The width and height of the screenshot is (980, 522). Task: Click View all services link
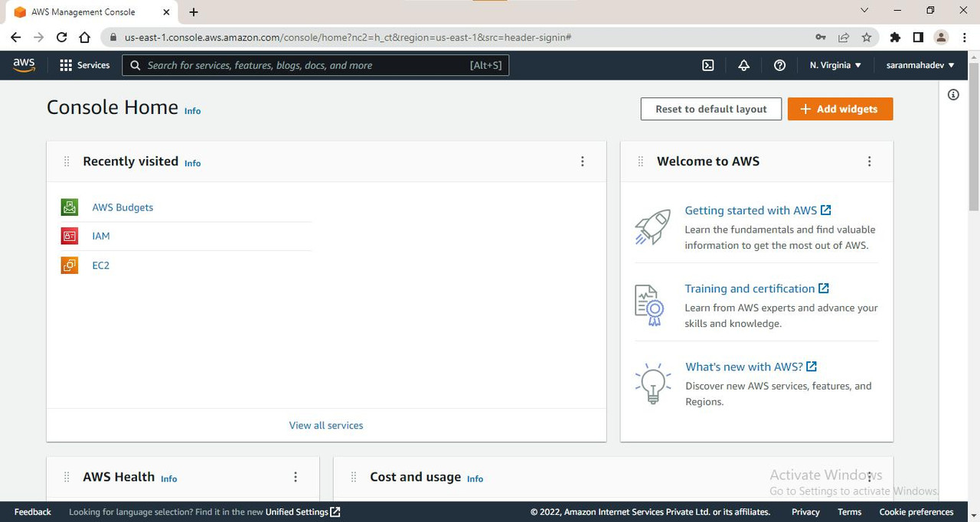[326, 425]
